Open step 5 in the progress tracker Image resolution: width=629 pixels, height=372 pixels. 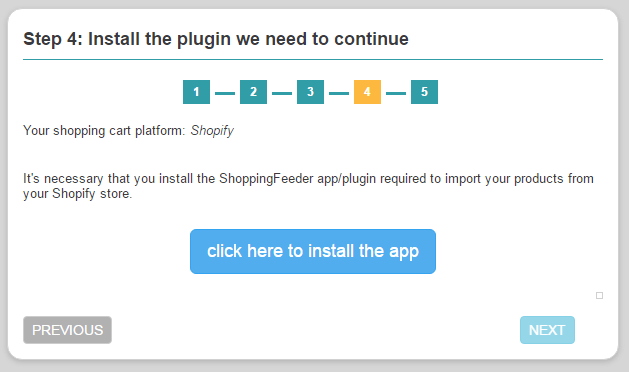click(x=424, y=92)
